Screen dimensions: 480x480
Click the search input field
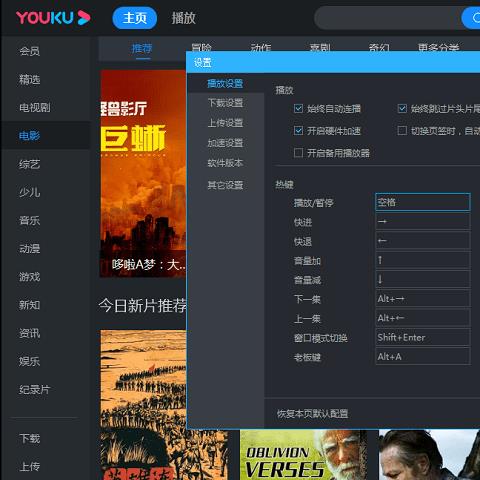387,18
